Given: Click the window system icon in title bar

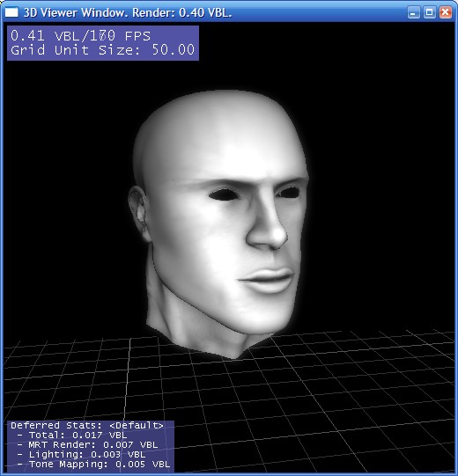Looking at the screenshot, I should (11, 12).
